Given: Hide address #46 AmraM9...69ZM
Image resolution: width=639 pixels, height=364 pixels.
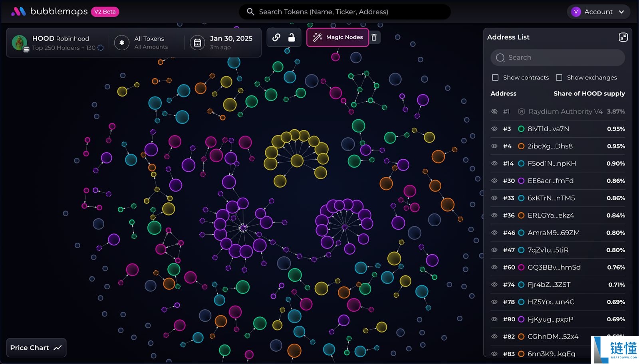Looking at the screenshot, I should pos(494,233).
